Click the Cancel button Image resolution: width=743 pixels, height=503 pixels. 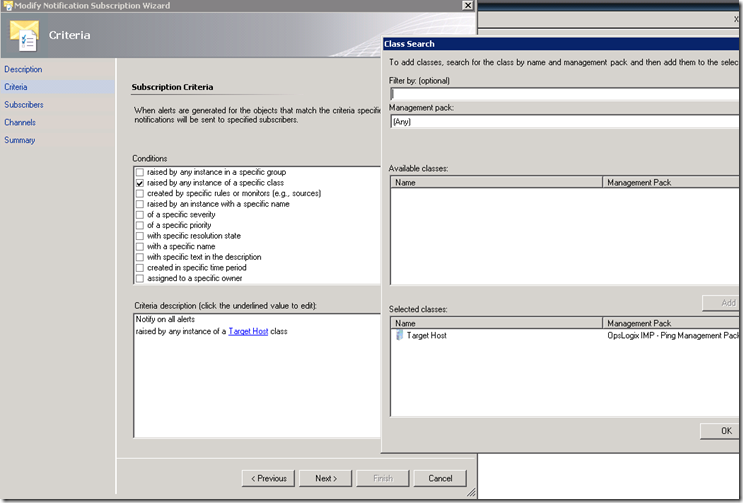[440, 478]
